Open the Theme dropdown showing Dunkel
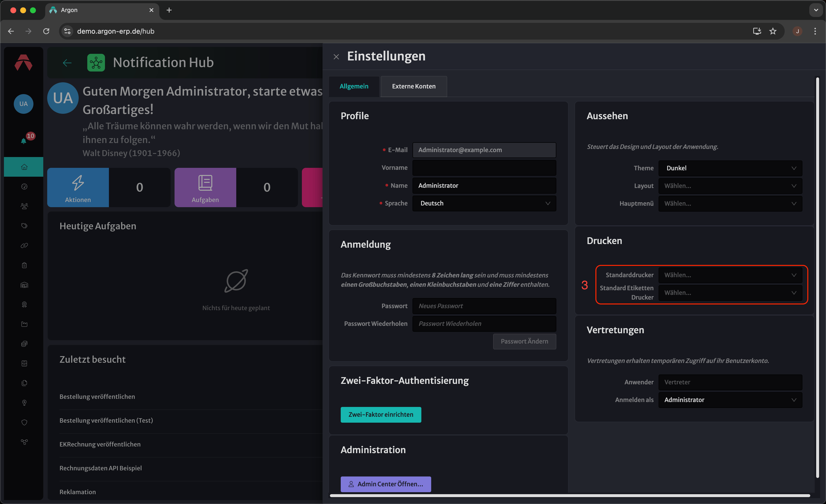 pyautogui.click(x=730, y=168)
